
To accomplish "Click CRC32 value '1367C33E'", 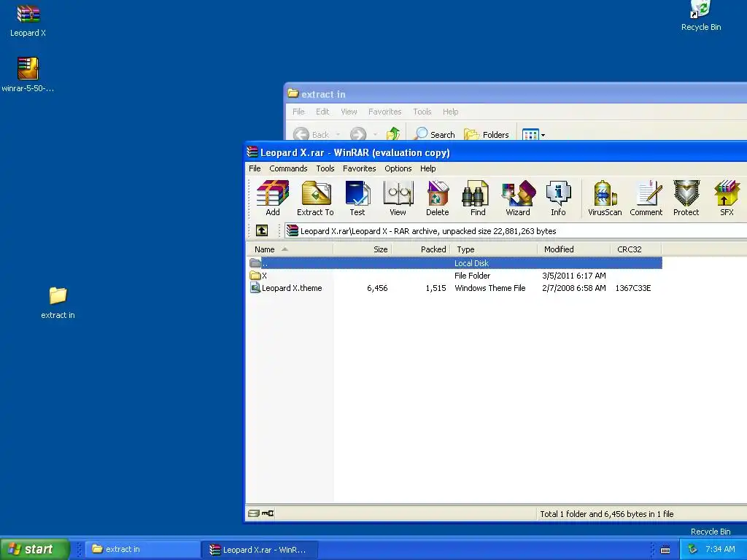I will tap(632, 288).
